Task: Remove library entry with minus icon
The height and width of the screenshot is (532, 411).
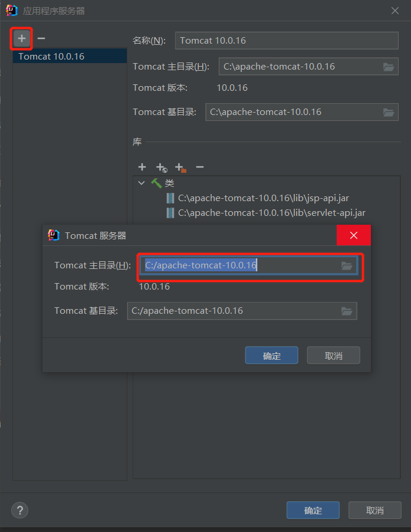Action: point(200,167)
